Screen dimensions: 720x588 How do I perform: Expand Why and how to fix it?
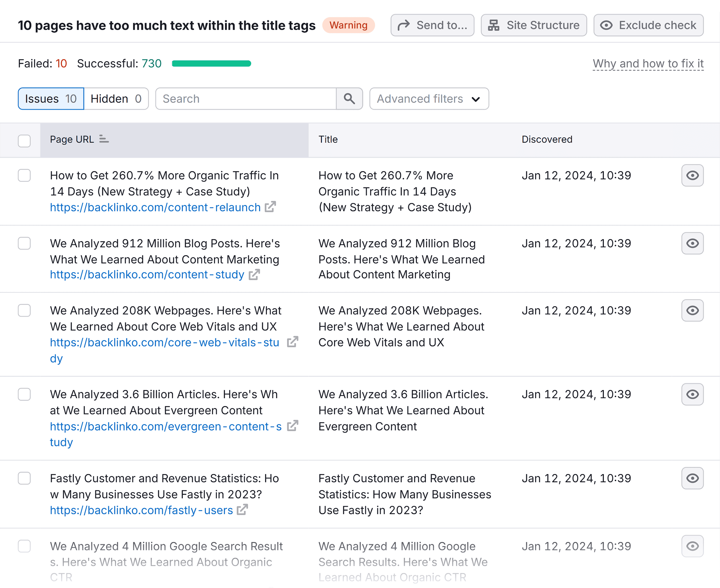point(648,63)
